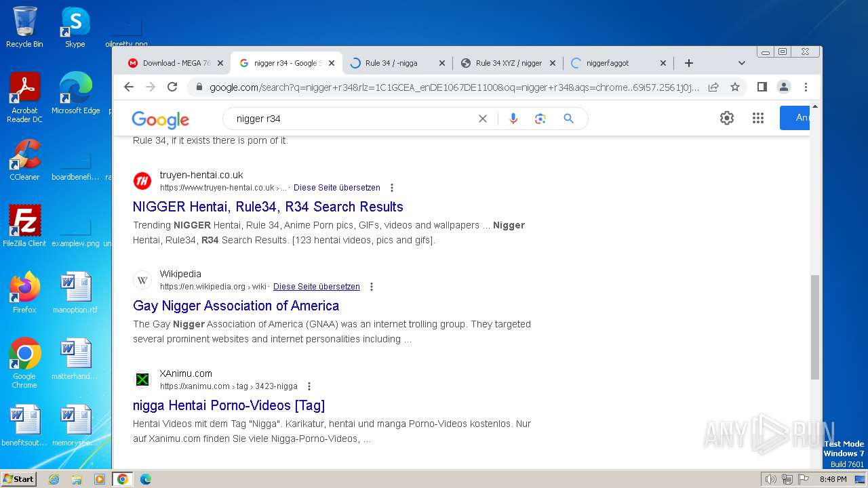
Task: Open the Chrome profile avatar
Action: click(784, 87)
